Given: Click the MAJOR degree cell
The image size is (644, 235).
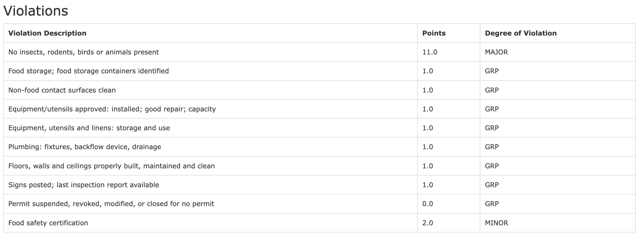Looking at the screenshot, I should pos(496,52).
